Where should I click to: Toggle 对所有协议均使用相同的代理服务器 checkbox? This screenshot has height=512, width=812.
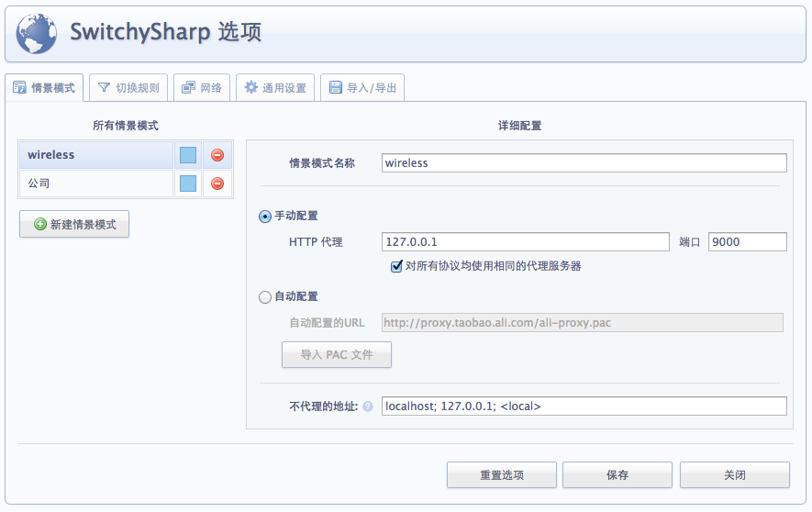coord(396,266)
